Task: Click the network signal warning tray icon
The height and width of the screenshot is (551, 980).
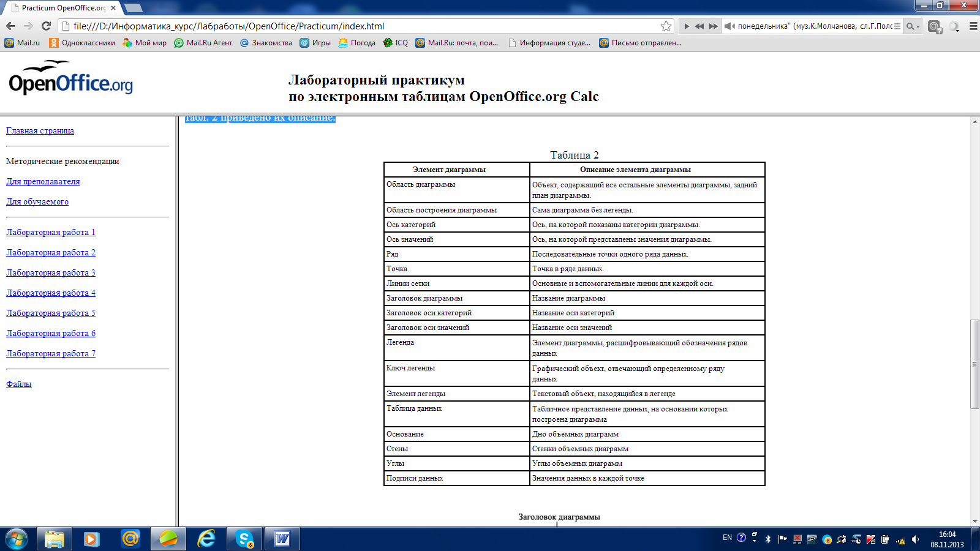Action: [x=900, y=539]
